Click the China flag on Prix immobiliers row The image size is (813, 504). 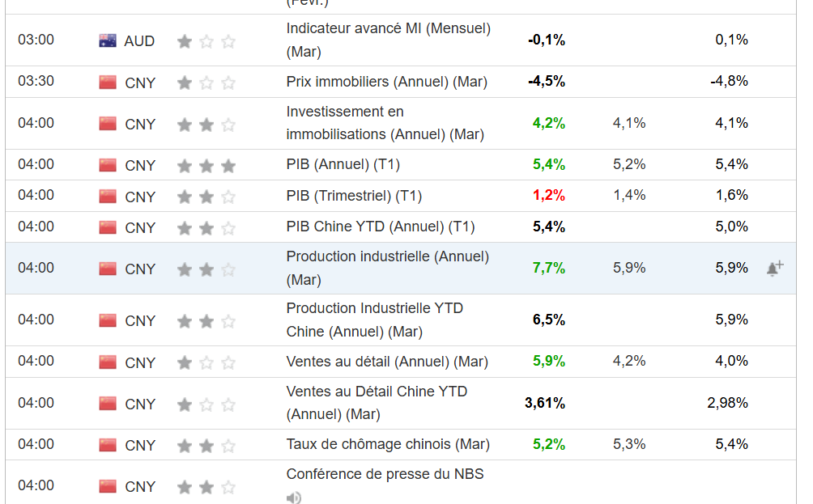108,82
